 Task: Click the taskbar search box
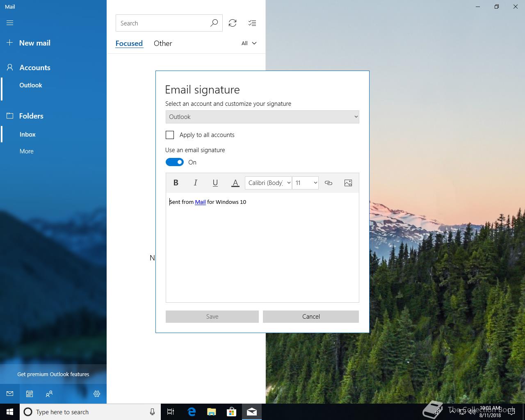[x=90, y=412]
